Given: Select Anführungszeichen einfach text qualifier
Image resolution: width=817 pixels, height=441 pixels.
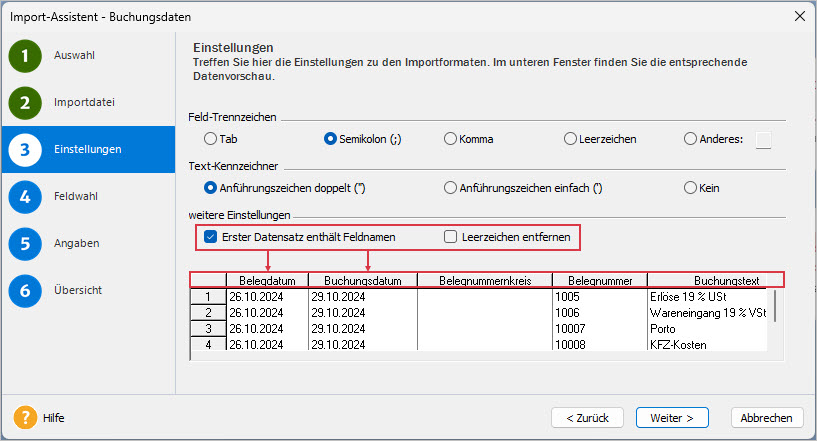Looking at the screenshot, I should 450,188.
